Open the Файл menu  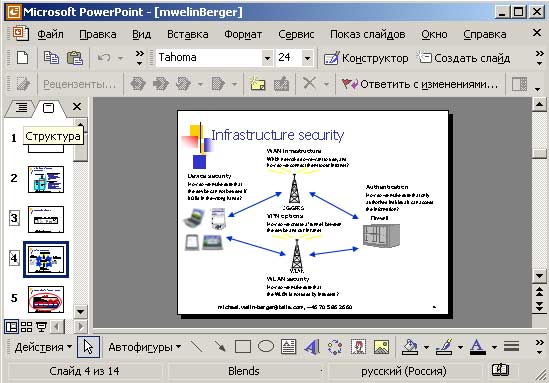click(50, 34)
